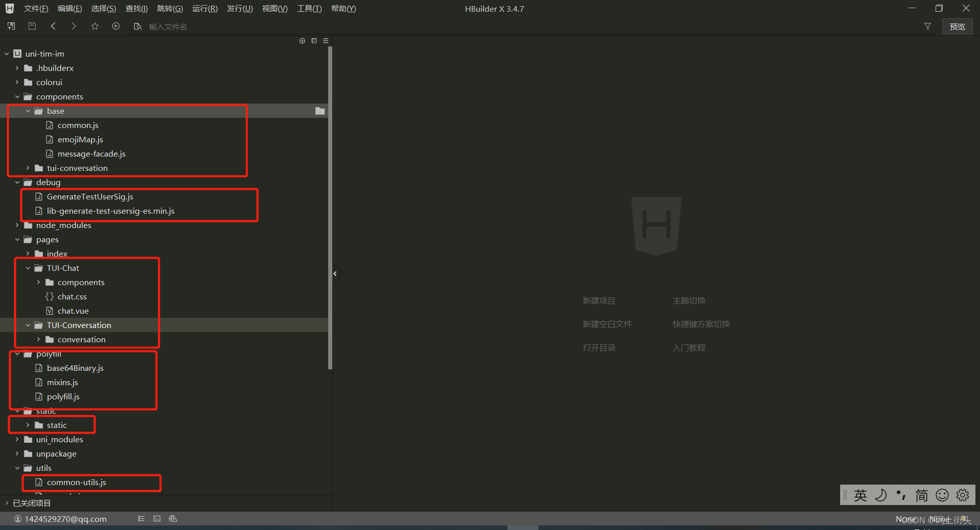Click the status bar globe/browser icon
This screenshot has height=530, width=980.
point(173,519)
